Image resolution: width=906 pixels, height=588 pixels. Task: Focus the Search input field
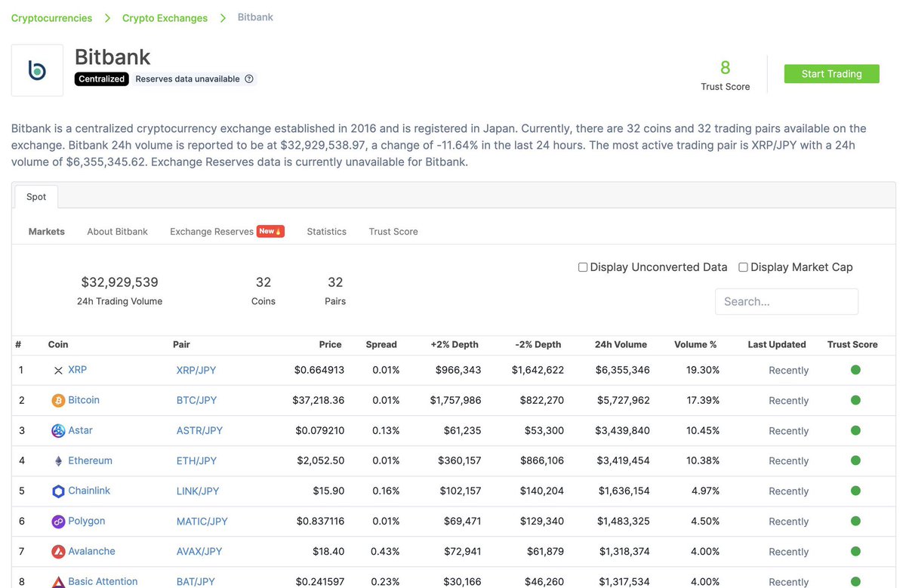(x=786, y=301)
